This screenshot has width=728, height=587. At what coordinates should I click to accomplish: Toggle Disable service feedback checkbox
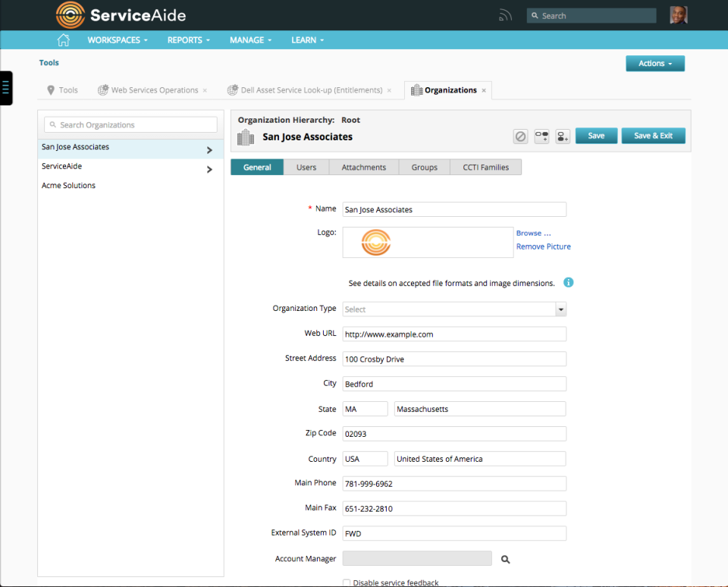(x=347, y=582)
